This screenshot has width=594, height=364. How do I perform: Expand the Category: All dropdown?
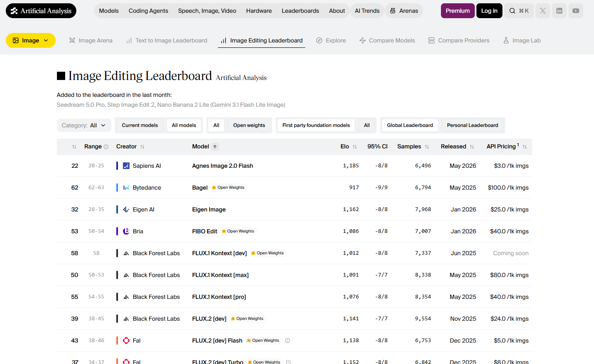84,125
